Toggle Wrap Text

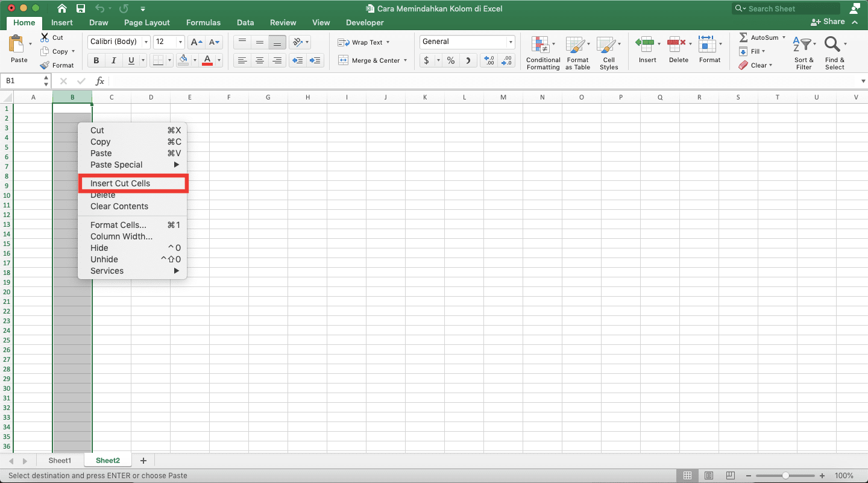[x=363, y=42]
